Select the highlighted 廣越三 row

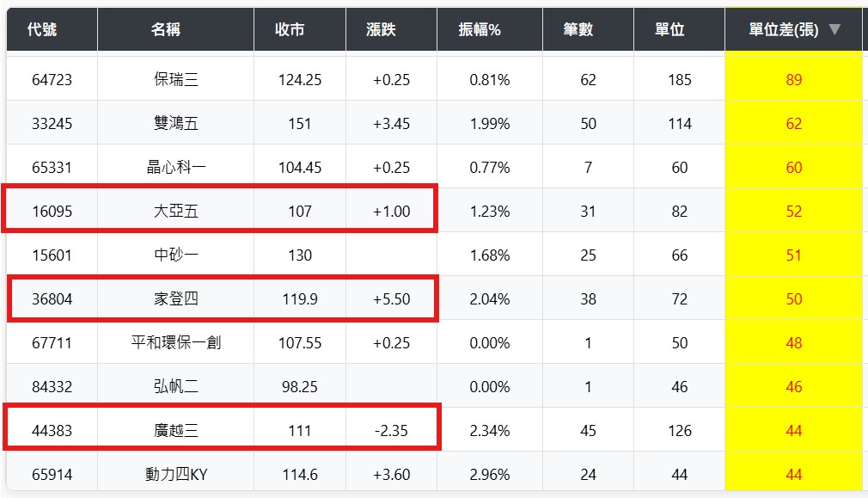[x=175, y=431]
